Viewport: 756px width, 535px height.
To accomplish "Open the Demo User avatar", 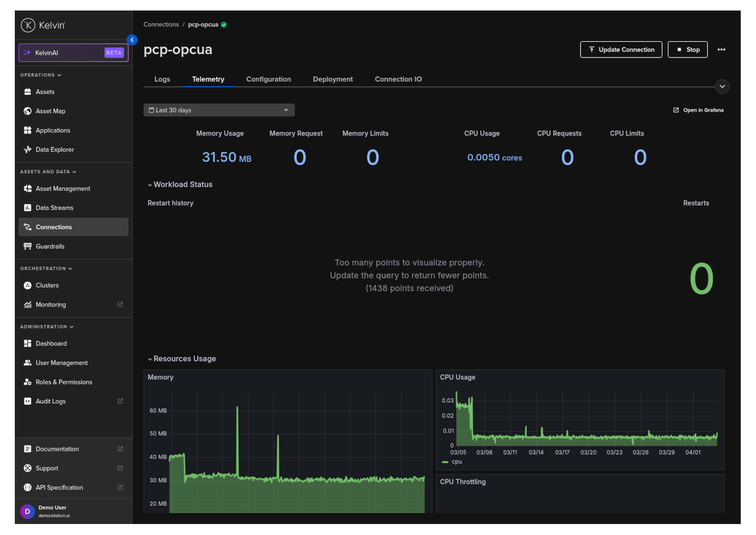I will coord(27,512).
